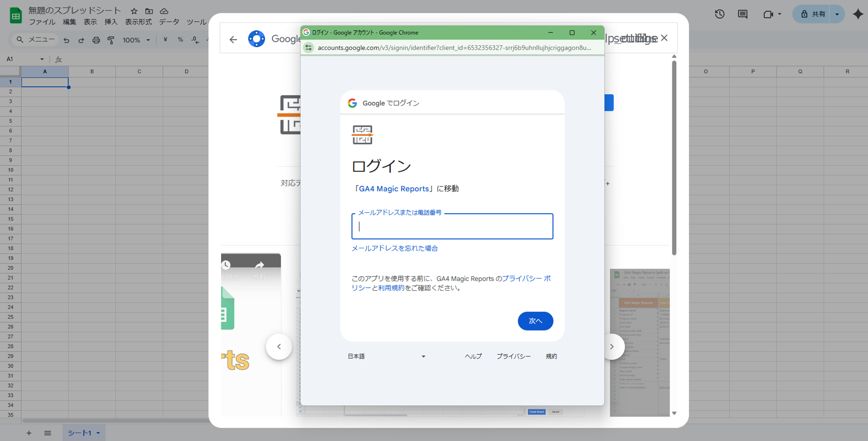Open the share options dropdown arrow

pos(837,14)
